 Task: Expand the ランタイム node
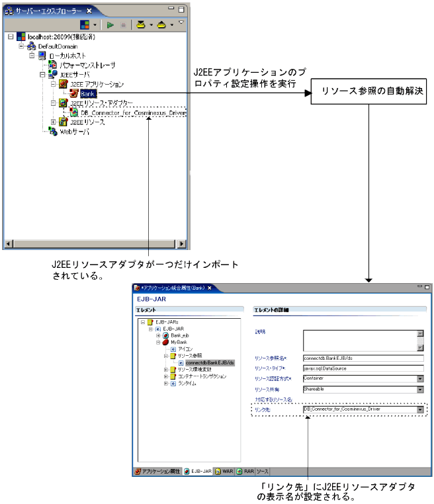166,384
